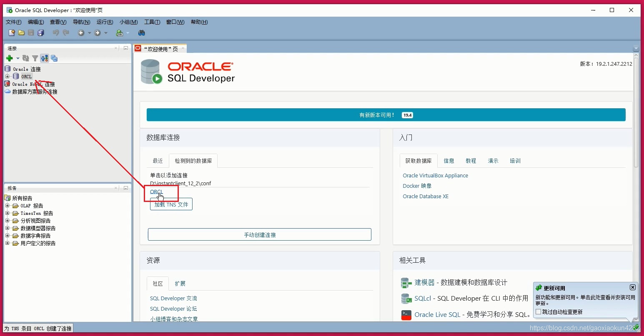This screenshot has height=336, width=644.
Task: Expand the ORCL connection node
Action: click(x=7, y=77)
